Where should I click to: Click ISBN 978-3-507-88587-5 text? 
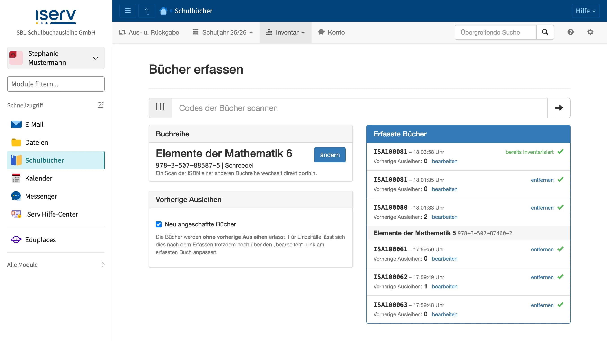coord(188,166)
